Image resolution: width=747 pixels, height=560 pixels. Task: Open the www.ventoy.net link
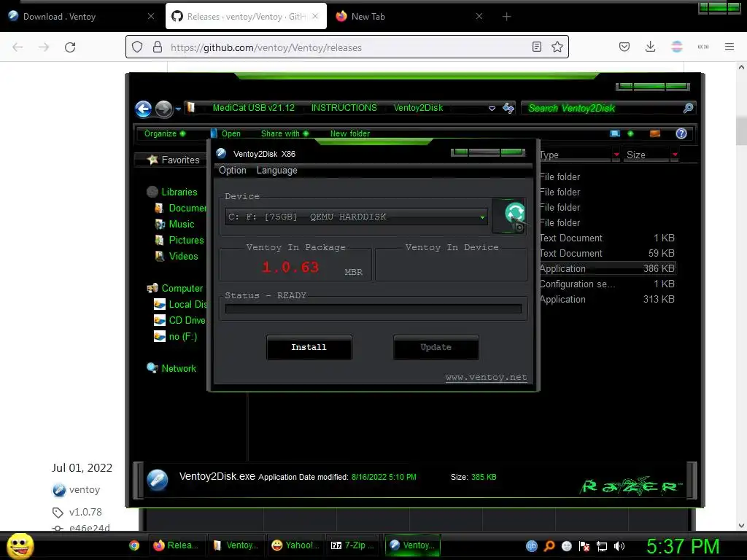(487, 377)
